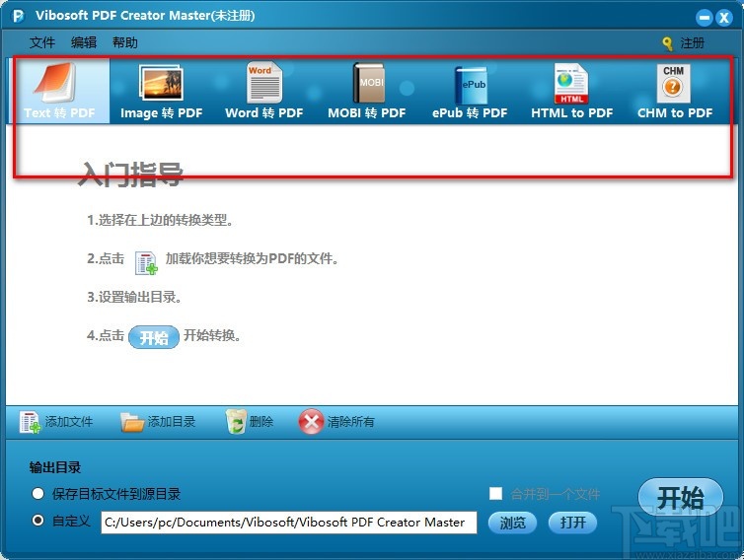
Task: Open the MOBI 转 PDF converter
Action: [367, 91]
